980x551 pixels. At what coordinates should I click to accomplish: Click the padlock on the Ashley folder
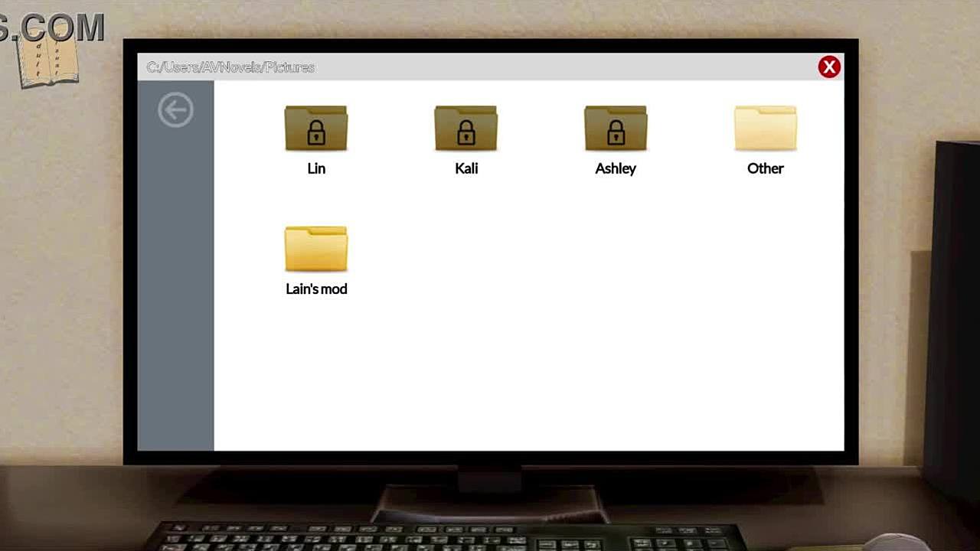point(616,135)
